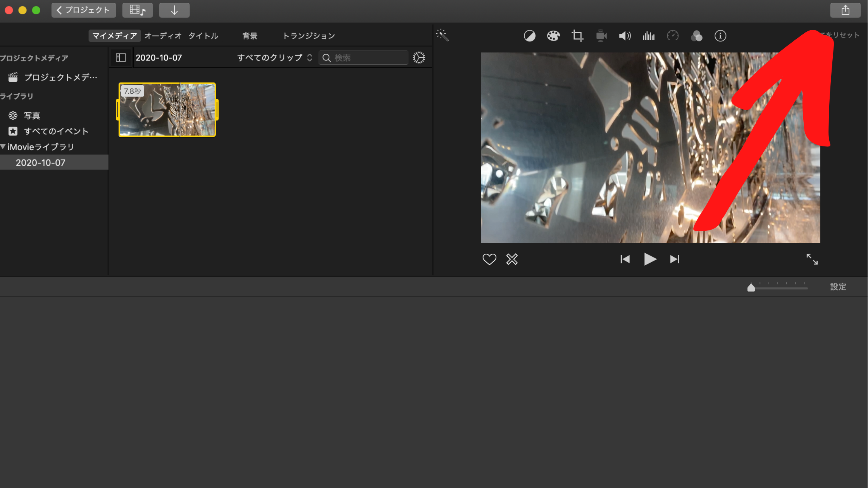This screenshot has height=488, width=868.
Task: Open noise reduction and equalizer tool
Action: pos(649,36)
